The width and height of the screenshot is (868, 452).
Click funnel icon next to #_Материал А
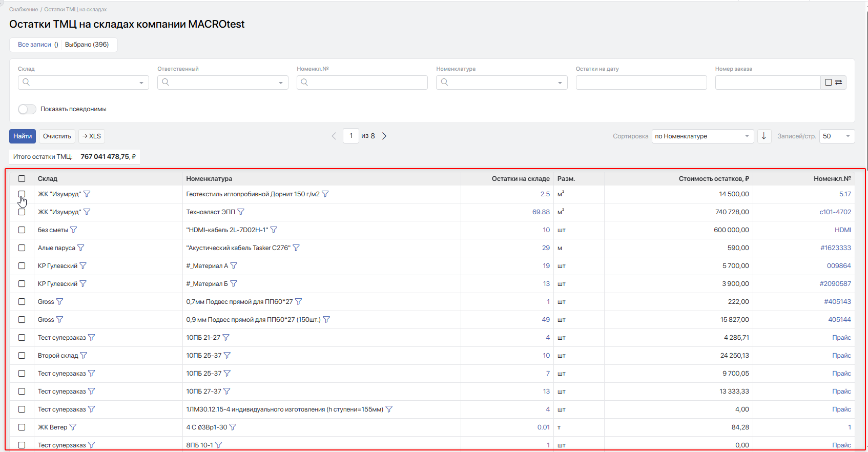pyautogui.click(x=234, y=266)
